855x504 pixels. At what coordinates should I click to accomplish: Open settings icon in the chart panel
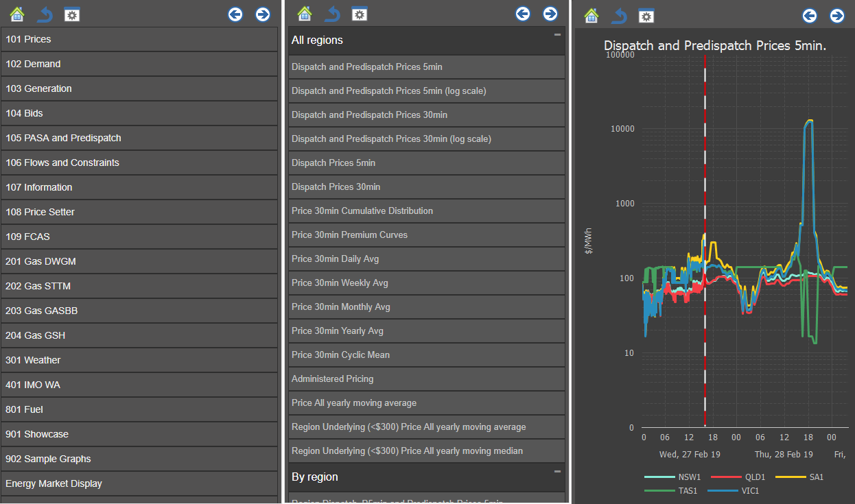coord(646,15)
